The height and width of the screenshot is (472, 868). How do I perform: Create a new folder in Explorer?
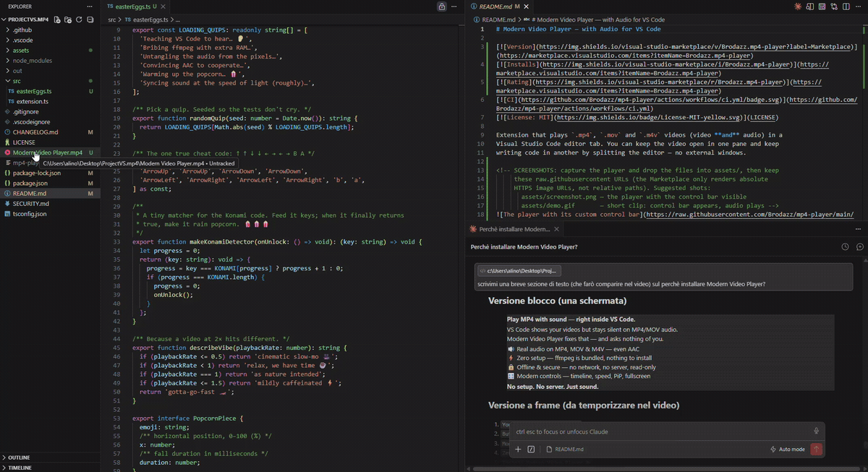coord(68,20)
